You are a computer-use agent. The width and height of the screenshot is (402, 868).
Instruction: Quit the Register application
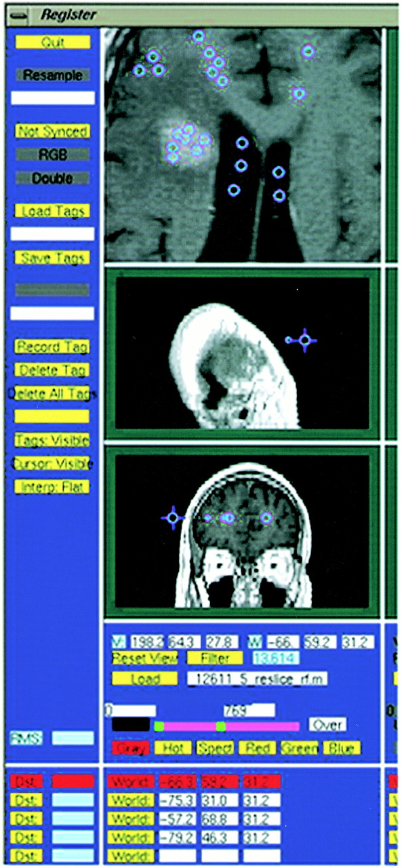click(x=52, y=42)
